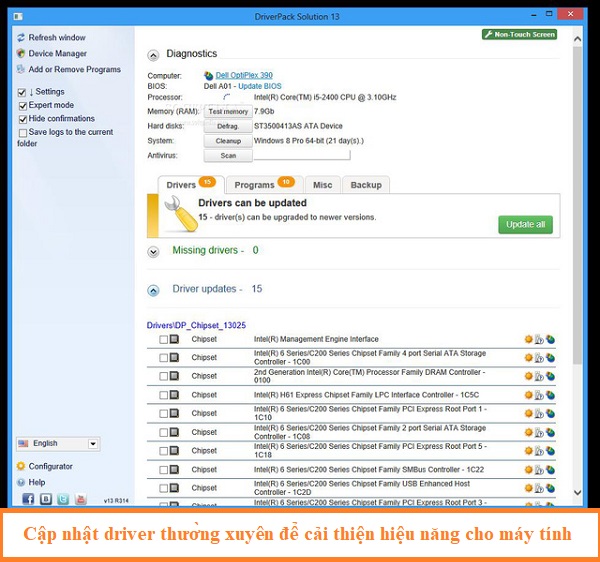Select the Intel Management Engine Interface driver checkbox
The width and height of the screenshot is (600, 562).
point(164,340)
